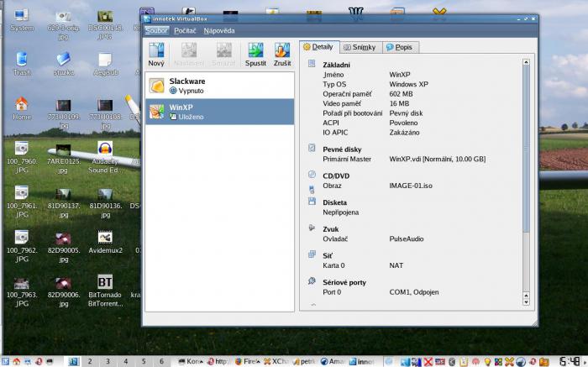Open the Nápověda menu
Image resolution: width=588 pixels, height=367 pixels.
click(219, 31)
